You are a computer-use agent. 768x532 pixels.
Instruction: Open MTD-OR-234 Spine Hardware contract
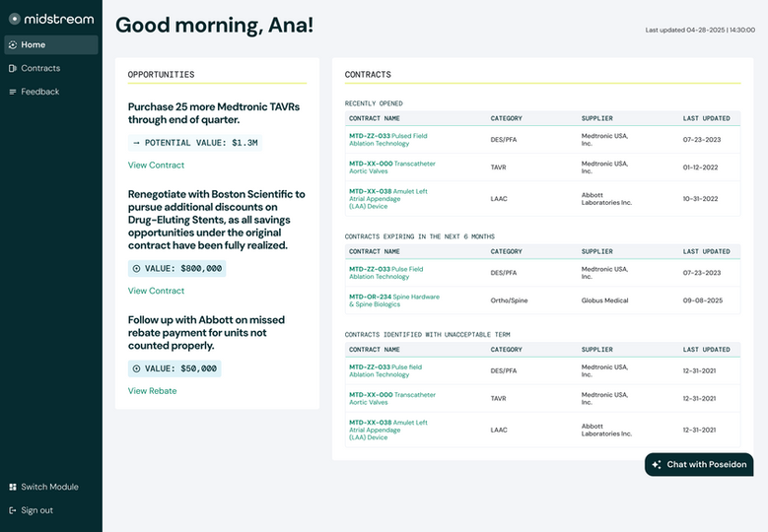click(394, 300)
